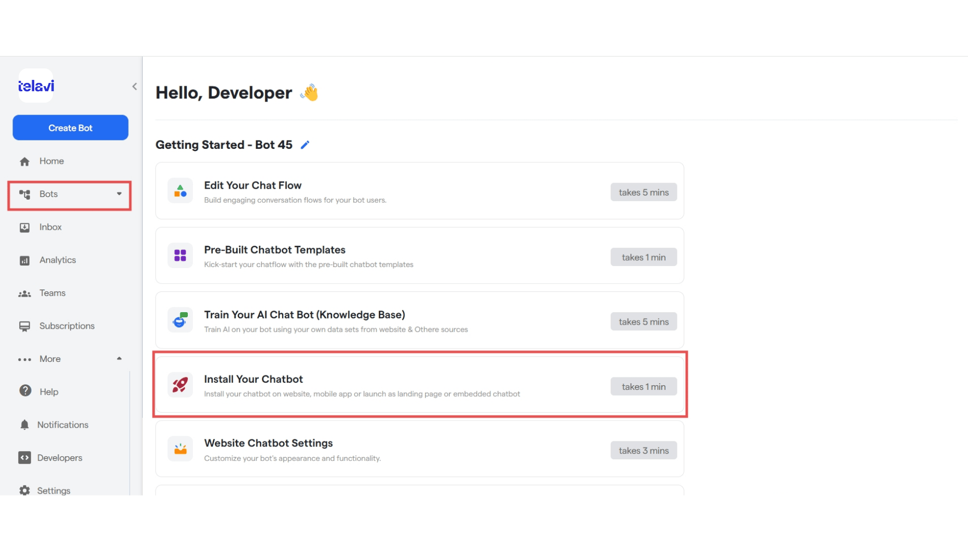The image size is (968, 560).
Task: Open the Notifications bell icon
Action: 24,425
